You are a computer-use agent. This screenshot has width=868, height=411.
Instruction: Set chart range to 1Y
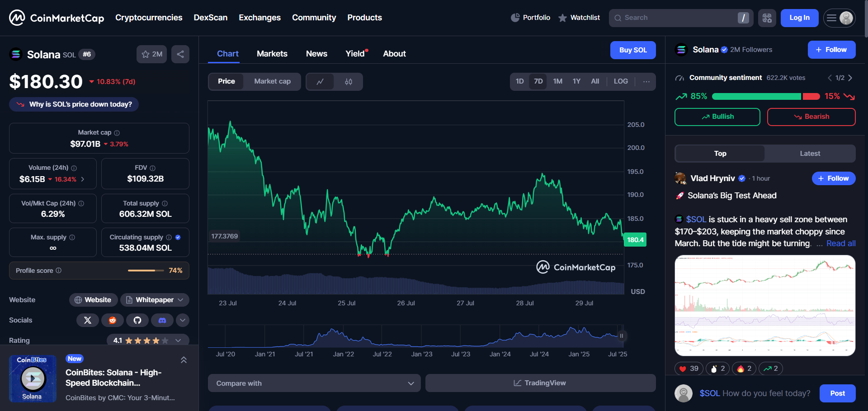pos(576,82)
